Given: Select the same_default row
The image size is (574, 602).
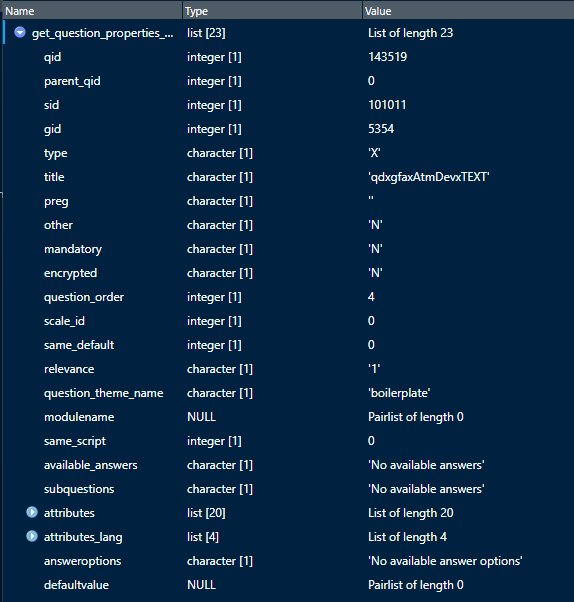Looking at the screenshot, I should pos(288,345).
